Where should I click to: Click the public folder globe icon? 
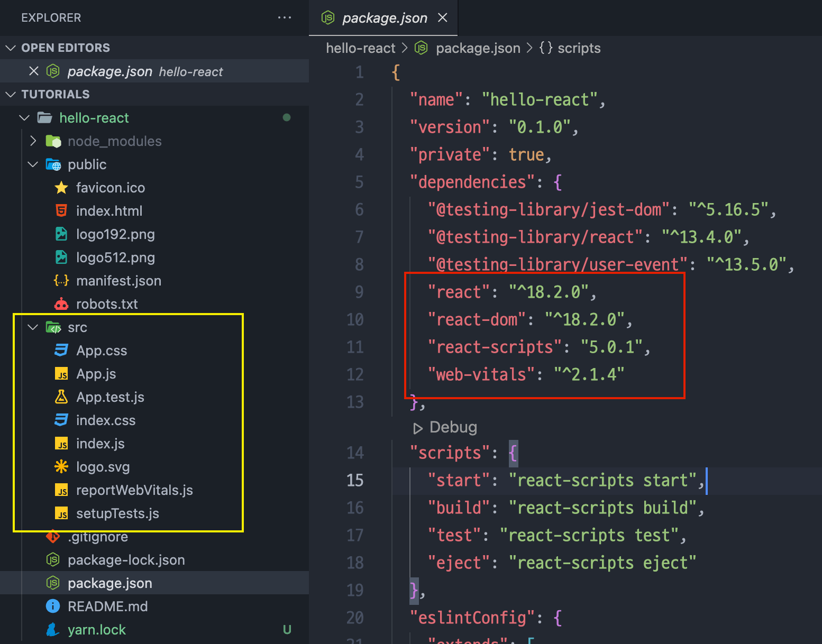(x=53, y=164)
